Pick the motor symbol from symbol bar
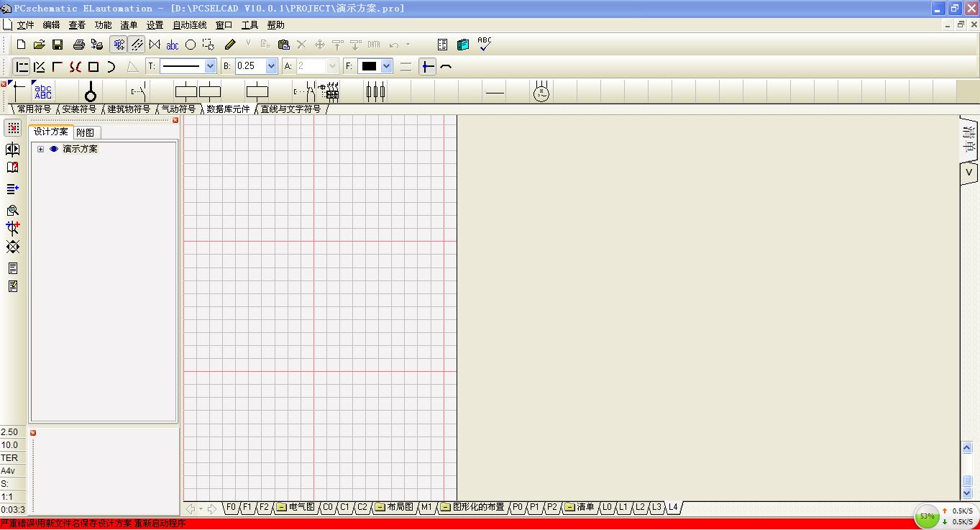The width and height of the screenshot is (980, 530). pyautogui.click(x=541, y=92)
